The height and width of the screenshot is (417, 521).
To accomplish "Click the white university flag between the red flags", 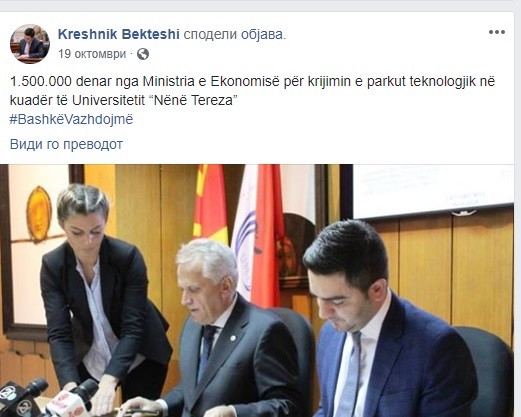I will [243, 230].
